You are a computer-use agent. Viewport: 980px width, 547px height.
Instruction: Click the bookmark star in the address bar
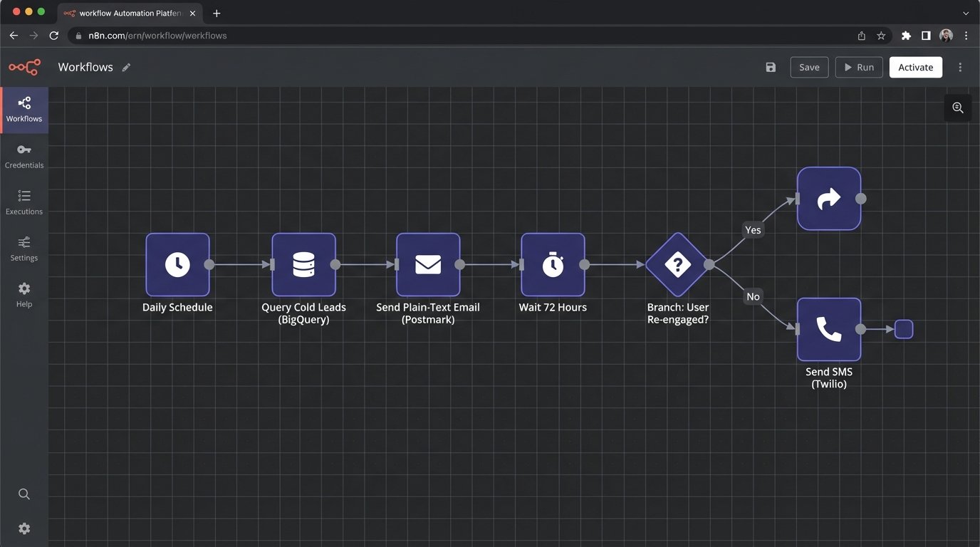(881, 35)
